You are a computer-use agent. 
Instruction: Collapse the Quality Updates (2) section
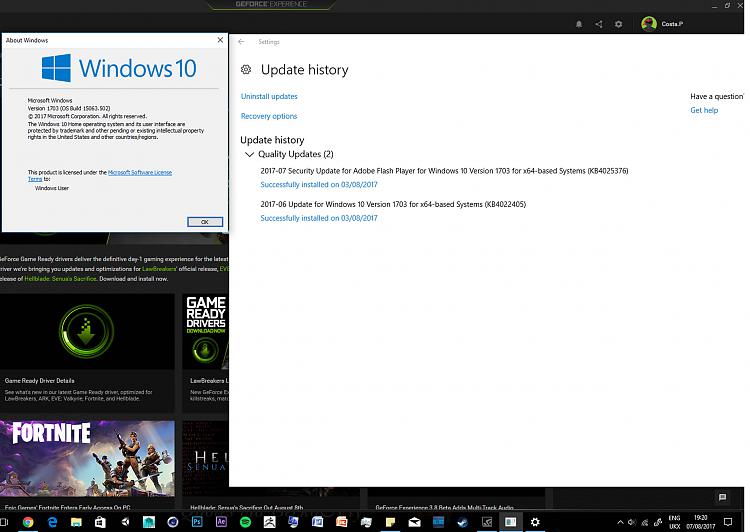249,154
